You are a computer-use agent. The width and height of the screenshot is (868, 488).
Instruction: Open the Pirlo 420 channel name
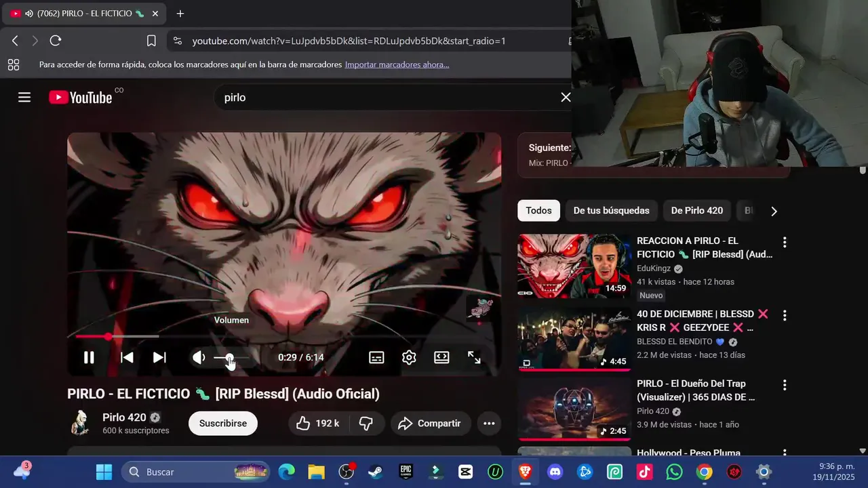click(x=124, y=418)
